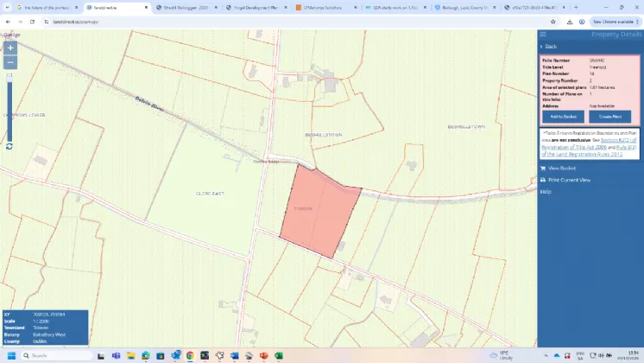Screen dimensions: 644x363
Task: Switch to the Fingal Development Plan tab
Action: (x=256, y=7)
